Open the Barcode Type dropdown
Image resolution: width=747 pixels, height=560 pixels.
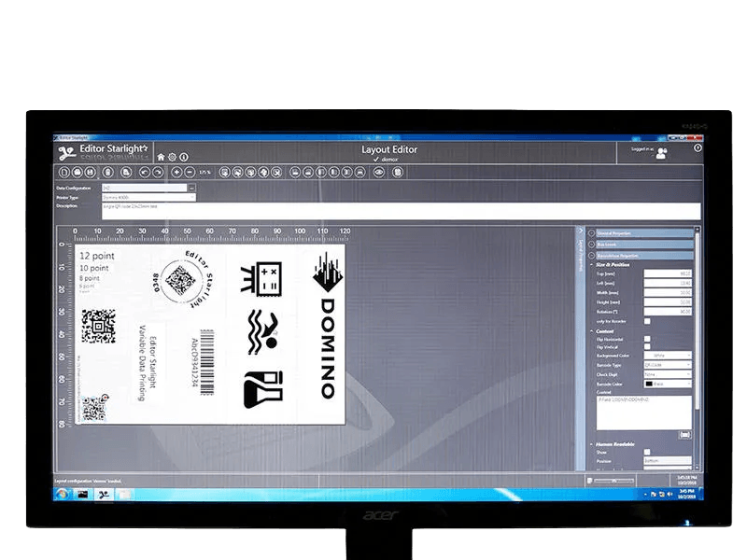[668, 365]
